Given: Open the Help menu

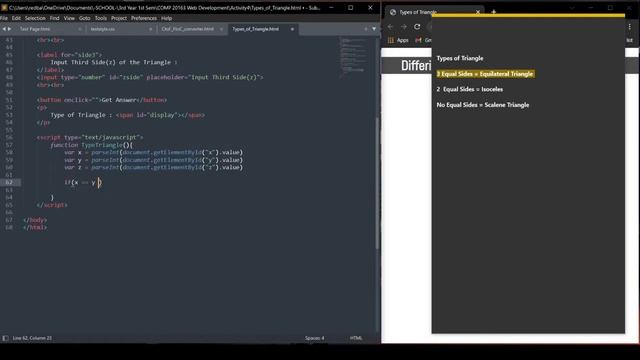Looking at the screenshot, I should tap(167, 18).
